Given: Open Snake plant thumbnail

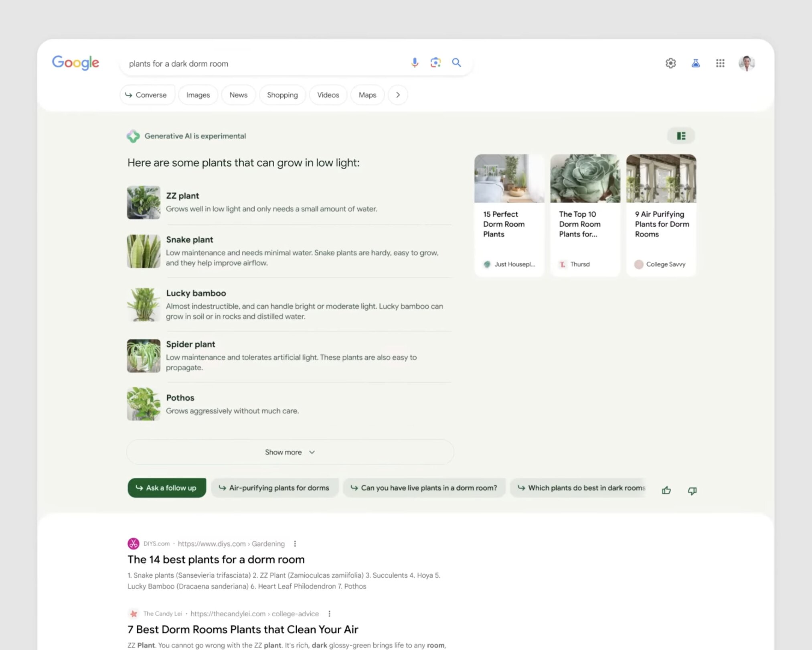Looking at the screenshot, I should coord(144,251).
